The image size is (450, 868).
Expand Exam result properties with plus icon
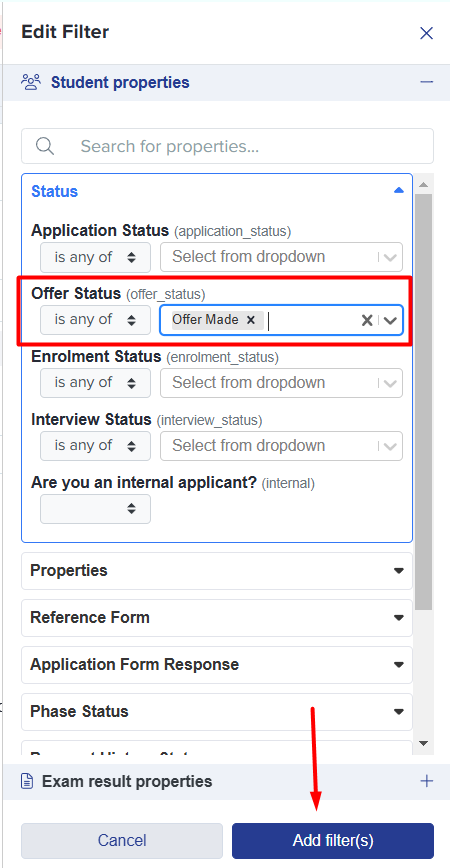point(426,781)
